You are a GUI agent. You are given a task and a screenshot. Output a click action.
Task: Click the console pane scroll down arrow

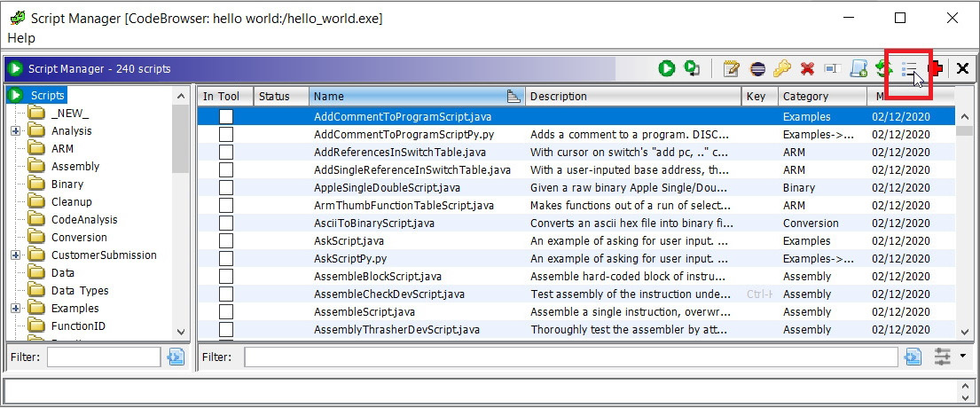pos(965,398)
